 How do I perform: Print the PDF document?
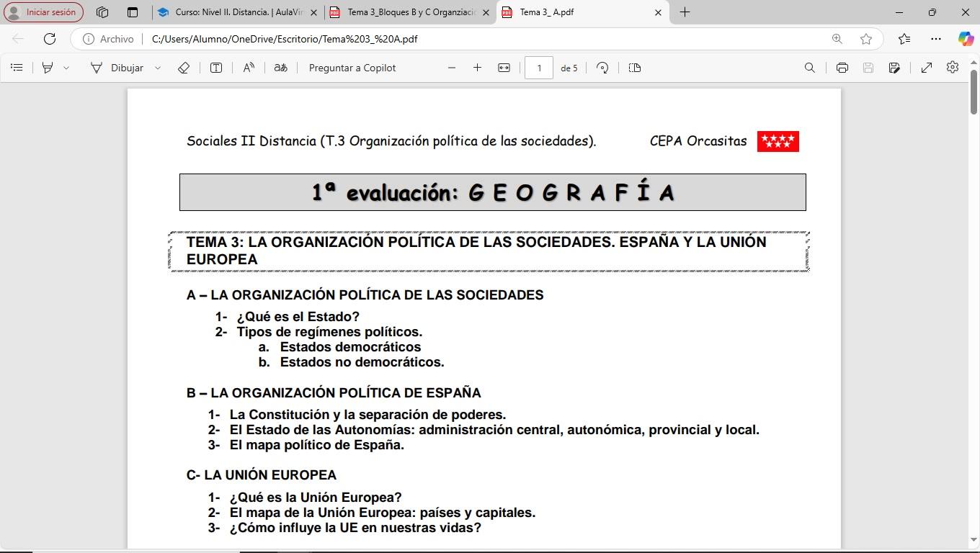(842, 68)
